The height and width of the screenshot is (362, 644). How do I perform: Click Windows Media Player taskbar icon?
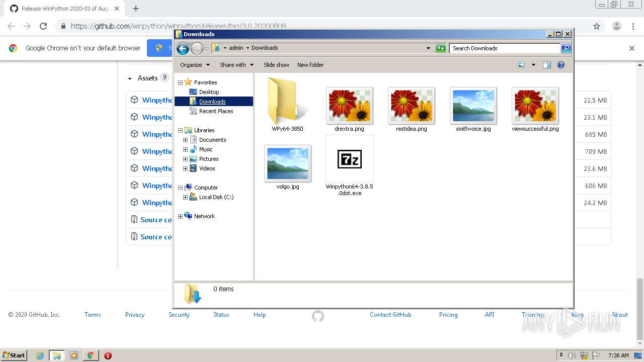pos(74,355)
